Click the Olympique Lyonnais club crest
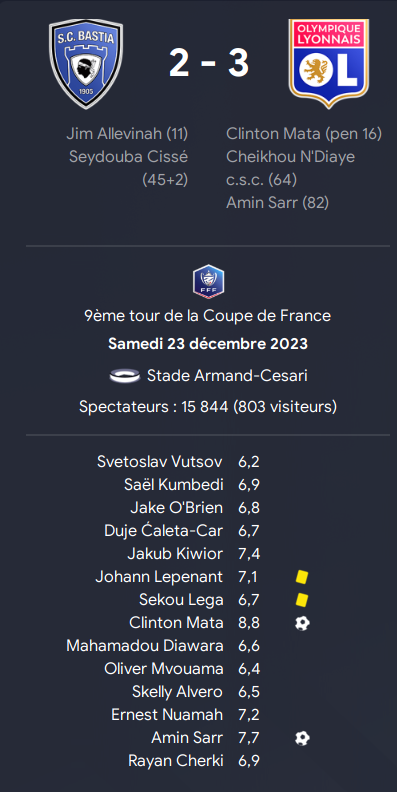Viewport: 397px width, 792px height. pyautogui.click(x=328, y=64)
